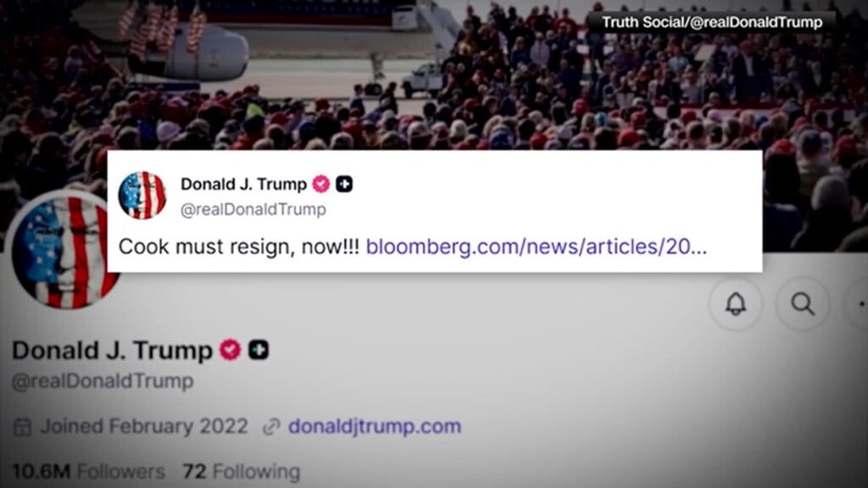Open the more options dots icon

coord(860,304)
